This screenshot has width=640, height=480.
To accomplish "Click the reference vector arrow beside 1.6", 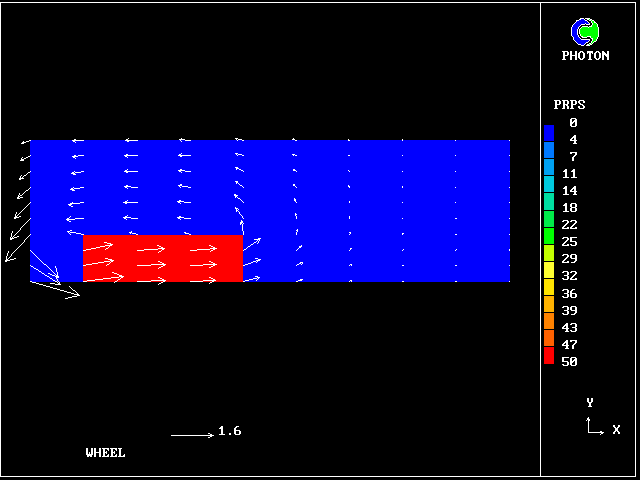I will pos(191,435).
